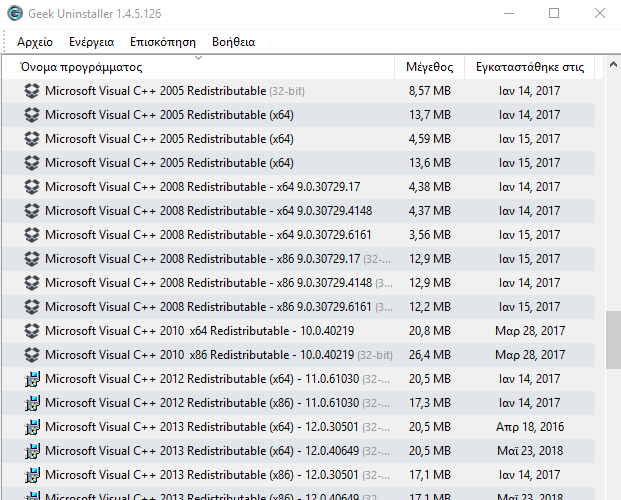
Task: Click the 4,38 MB size cell
Action: click(x=430, y=187)
